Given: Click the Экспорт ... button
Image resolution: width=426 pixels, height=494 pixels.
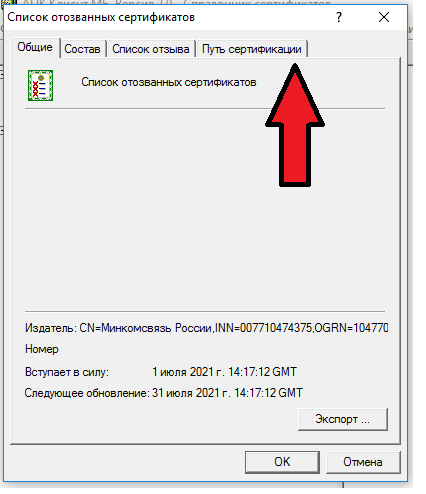Looking at the screenshot, I should (343, 419).
